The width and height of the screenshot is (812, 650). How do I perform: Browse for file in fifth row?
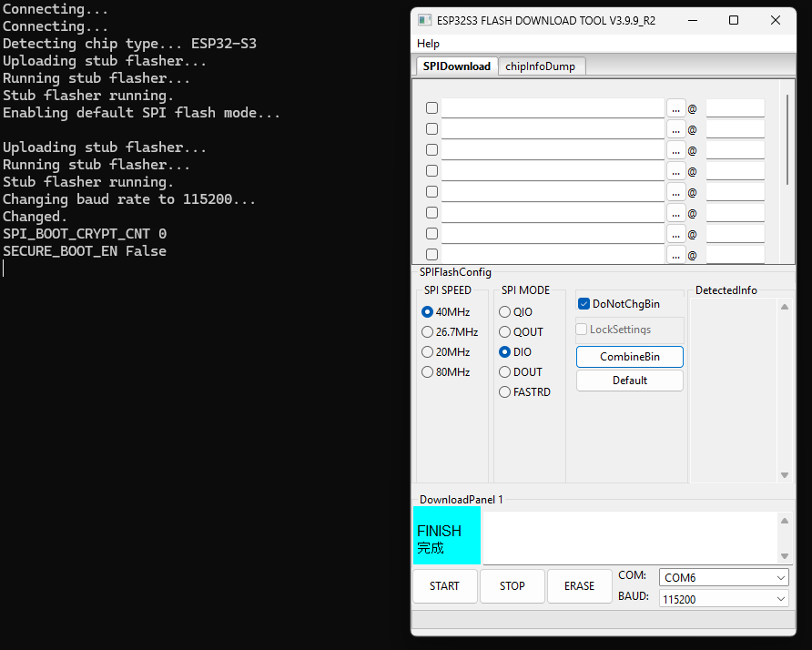click(675, 193)
